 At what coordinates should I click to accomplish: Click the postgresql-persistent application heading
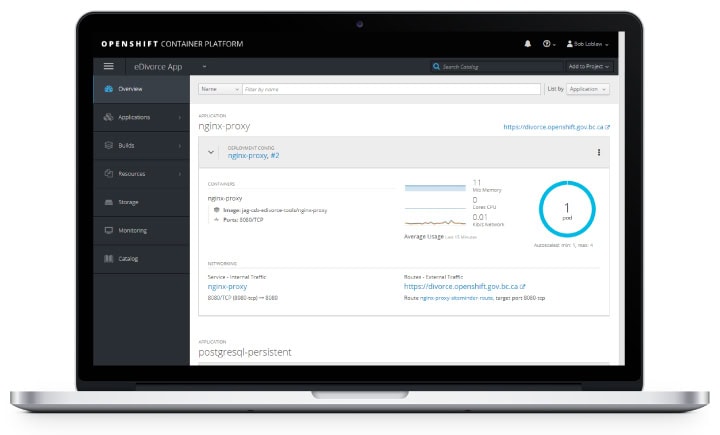click(245, 352)
